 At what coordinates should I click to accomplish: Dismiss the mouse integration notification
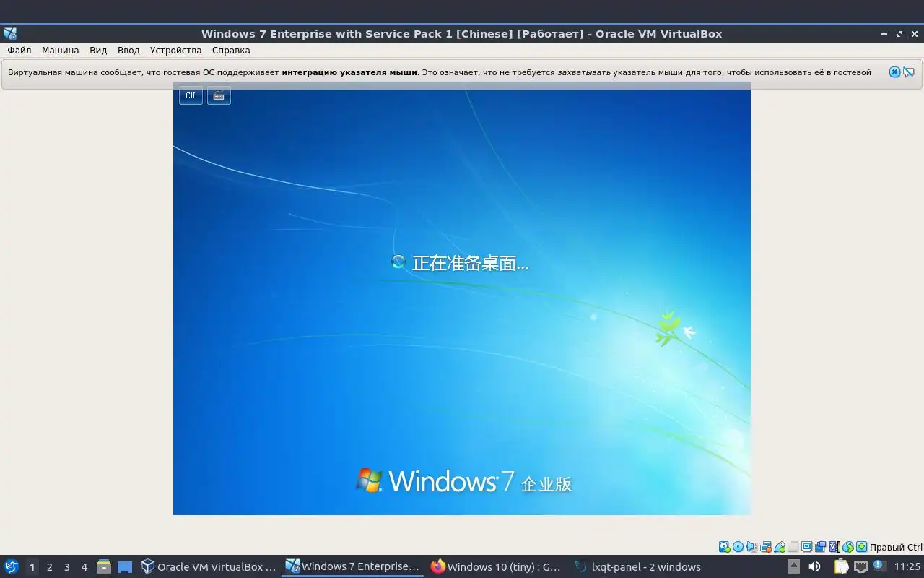tap(894, 72)
